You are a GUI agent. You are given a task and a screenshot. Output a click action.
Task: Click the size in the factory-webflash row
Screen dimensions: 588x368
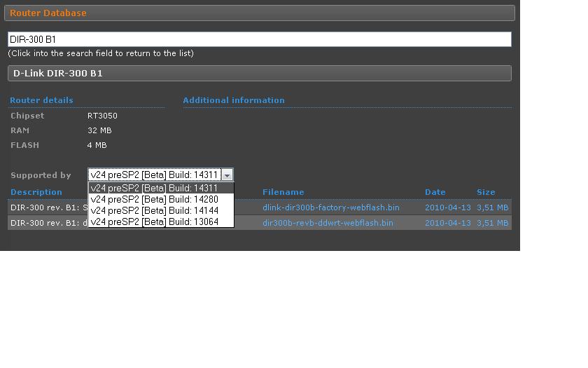click(492, 207)
